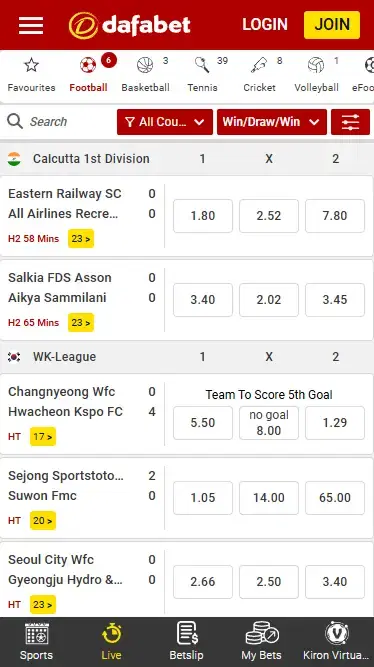Select the Cricket sport icon
The image size is (374, 667).
pyautogui.click(x=259, y=65)
